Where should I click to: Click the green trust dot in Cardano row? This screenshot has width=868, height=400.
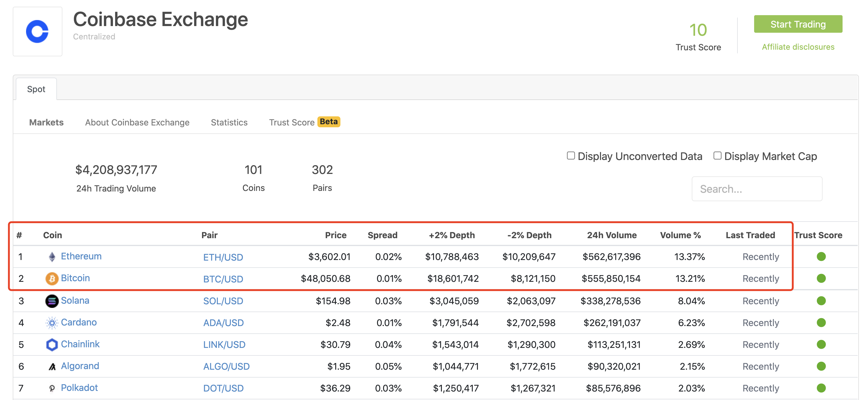(821, 323)
